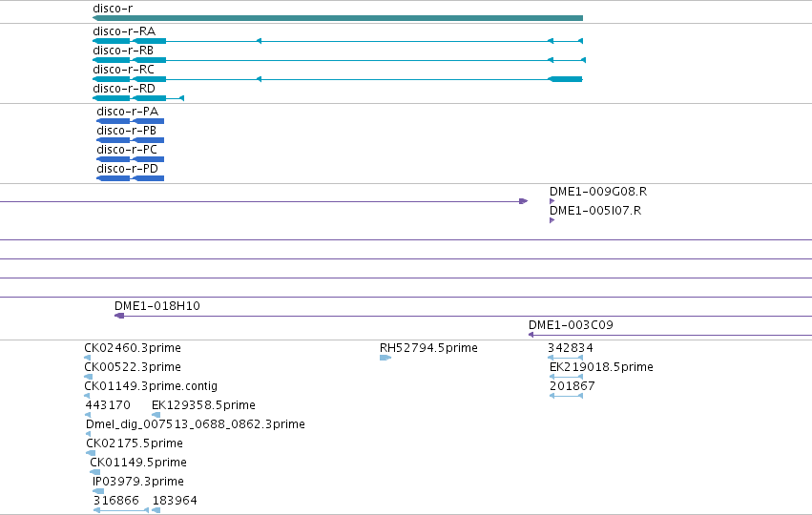Select the RH52794.5prime EST label
812x515 pixels.
(428, 348)
